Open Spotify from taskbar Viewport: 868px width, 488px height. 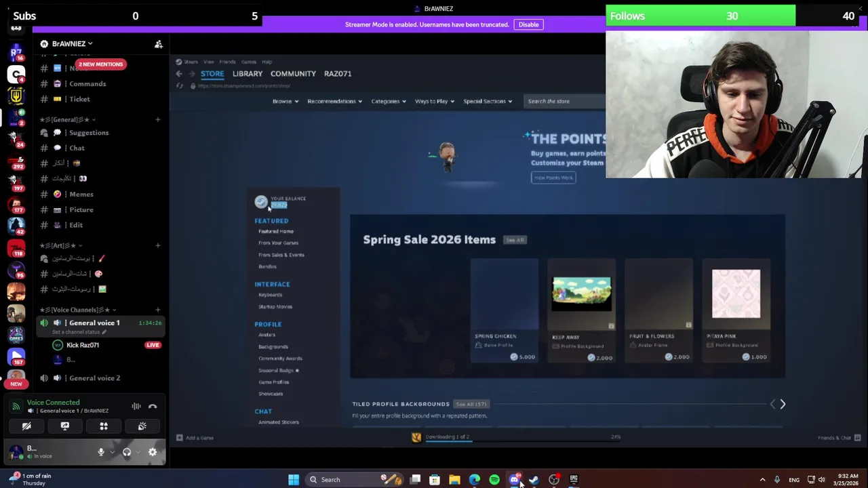coord(494,480)
